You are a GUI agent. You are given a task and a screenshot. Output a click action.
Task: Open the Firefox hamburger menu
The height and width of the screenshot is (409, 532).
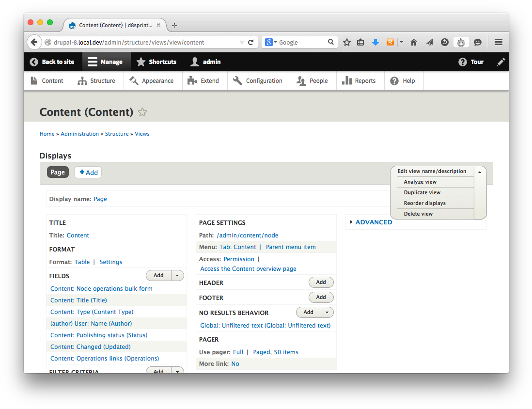pos(498,42)
